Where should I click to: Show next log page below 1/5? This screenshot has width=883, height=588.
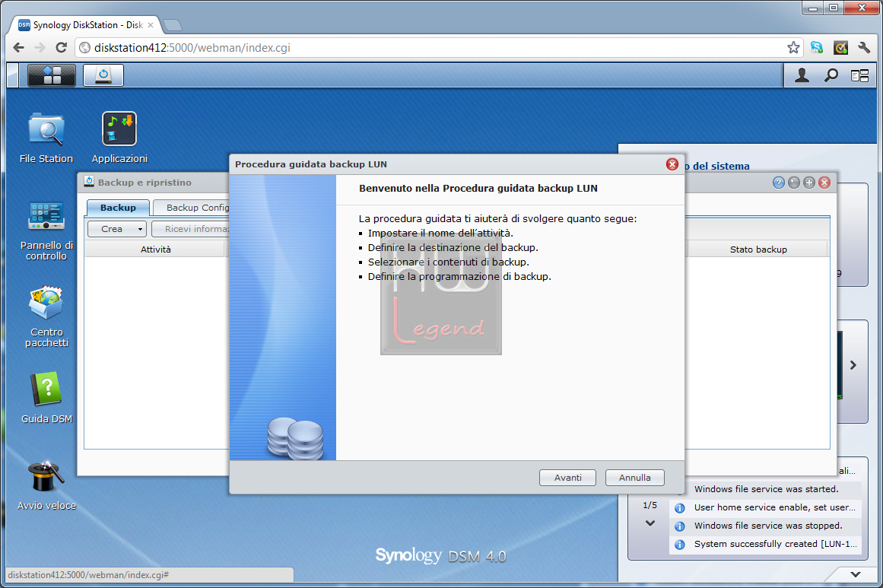coord(650,523)
